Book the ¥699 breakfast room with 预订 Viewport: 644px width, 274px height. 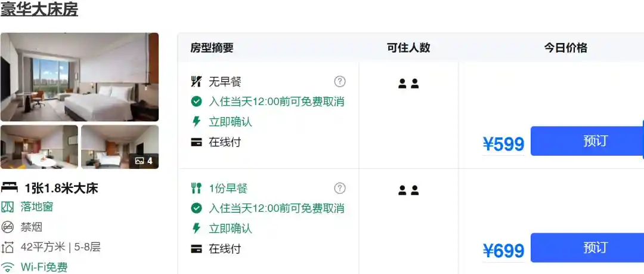587,248
